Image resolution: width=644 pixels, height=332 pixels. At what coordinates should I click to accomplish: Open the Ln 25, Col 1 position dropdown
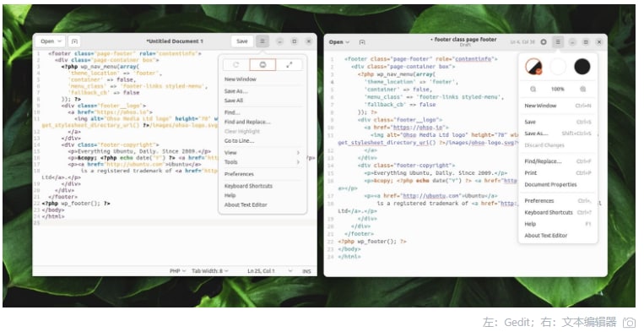click(270, 271)
